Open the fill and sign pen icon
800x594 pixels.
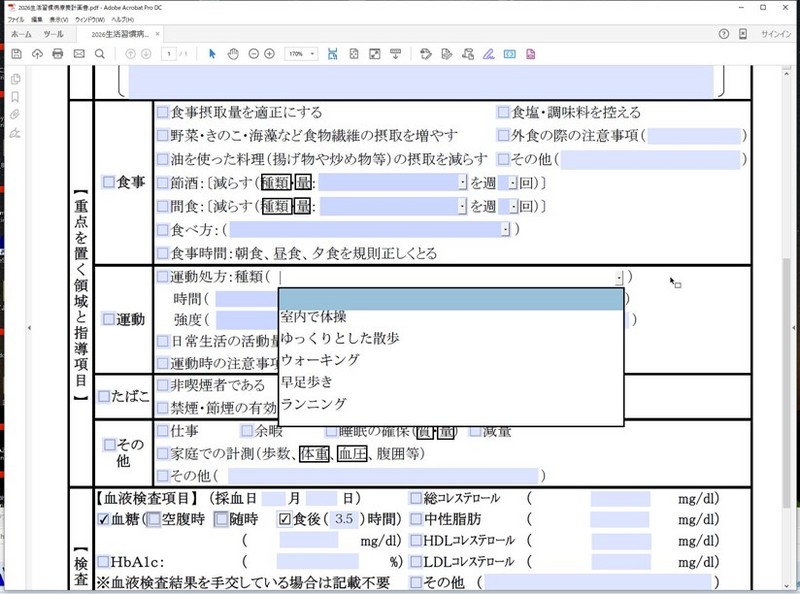tap(488, 54)
